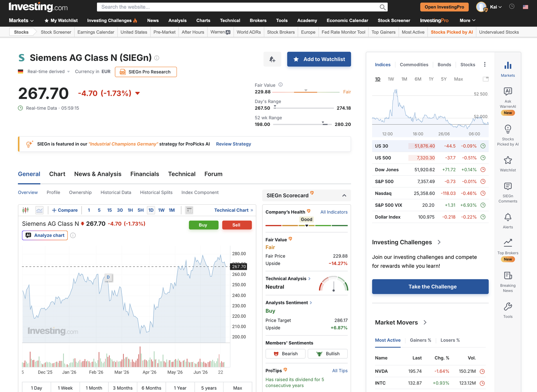The image size is (537, 392).
Task: Click info icon beside Analyze chart
Action: pos(73,235)
